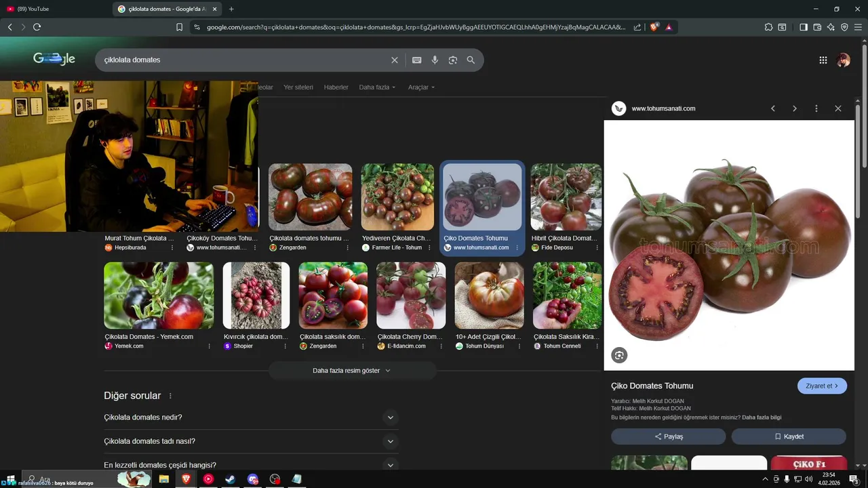Switch to the Yer siteleri tab
Image resolution: width=868 pixels, height=488 pixels.
(298, 87)
